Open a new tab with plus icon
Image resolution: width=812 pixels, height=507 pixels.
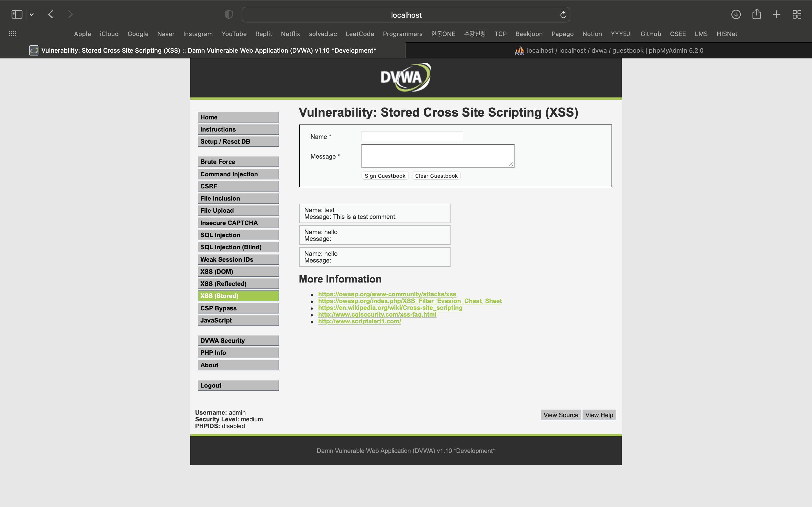point(776,14)
